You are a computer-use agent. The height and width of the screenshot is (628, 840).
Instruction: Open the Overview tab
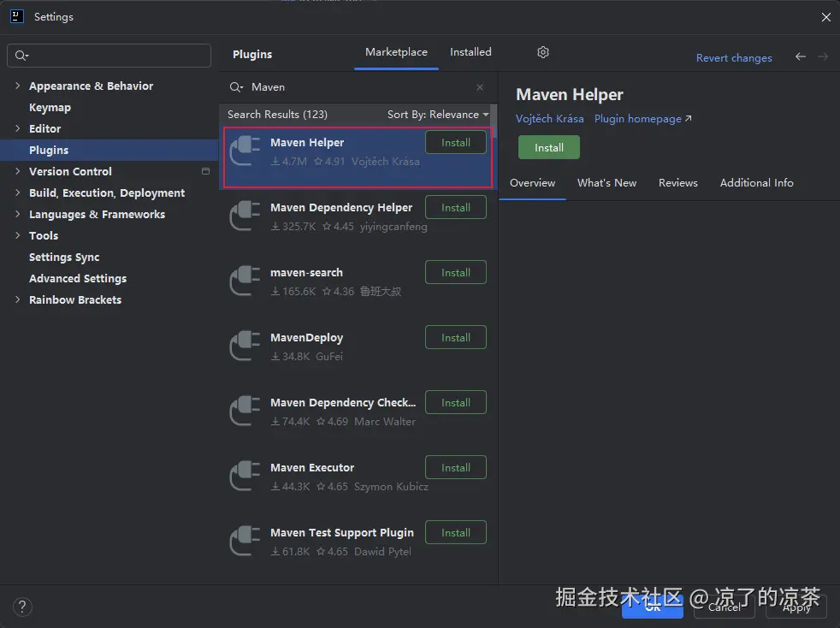[533, 183]
